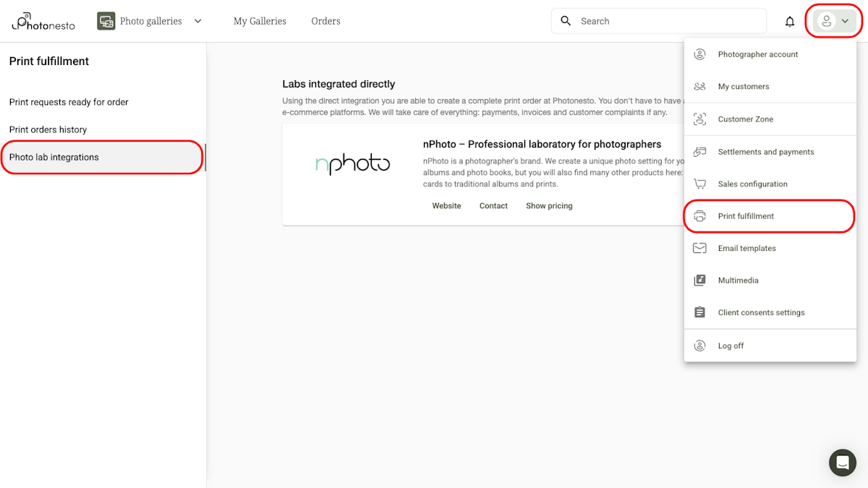The height and width of the screenshot is (488, 868).
Task: Open the account avatar dropdown
Action: point(833,21)
